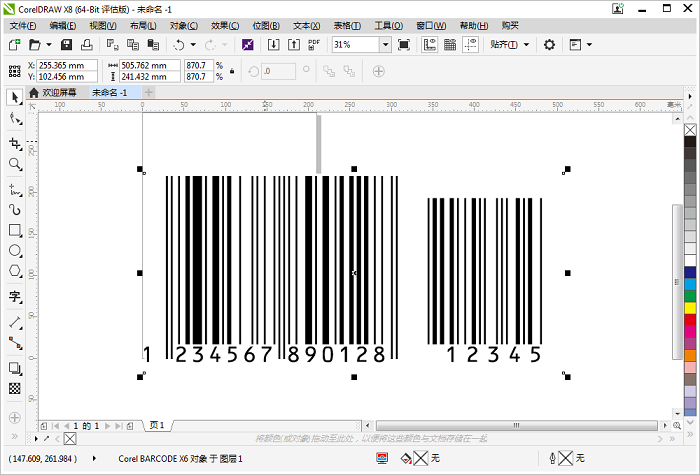Click the Cut icon in toolbar

click(x=112, y=45)
